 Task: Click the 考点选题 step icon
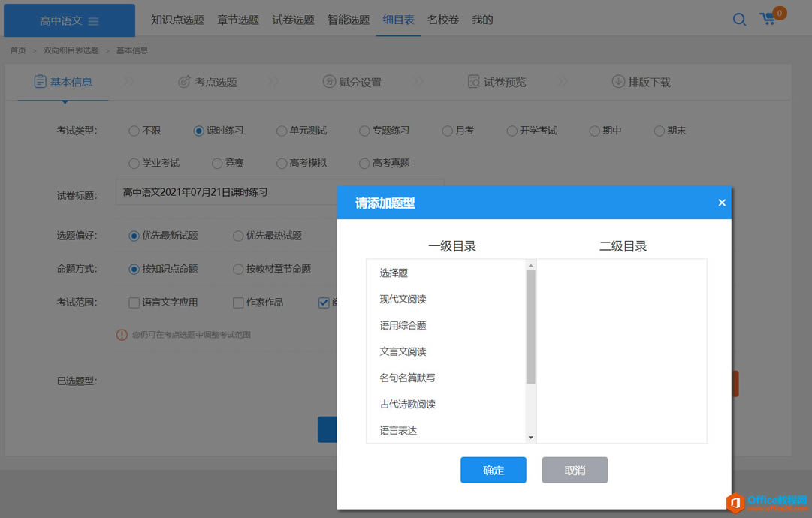tap(184, 82)
